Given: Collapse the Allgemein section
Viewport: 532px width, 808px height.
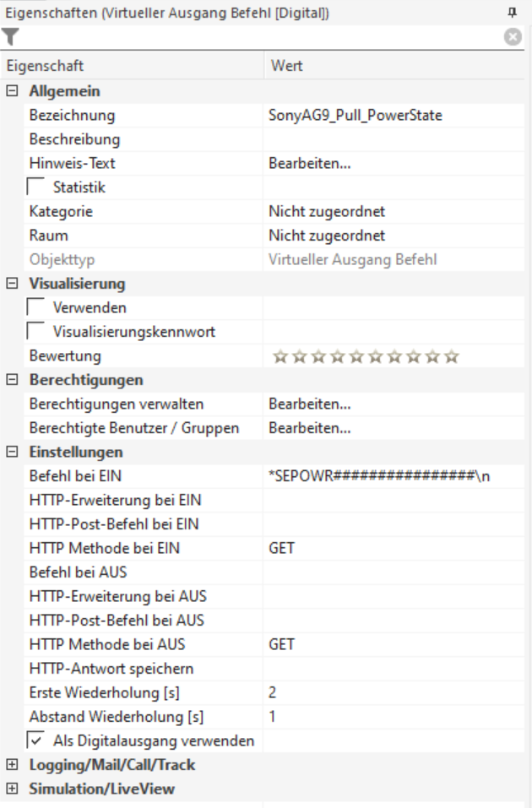Looking at the screenshot, I should (10, 90).
